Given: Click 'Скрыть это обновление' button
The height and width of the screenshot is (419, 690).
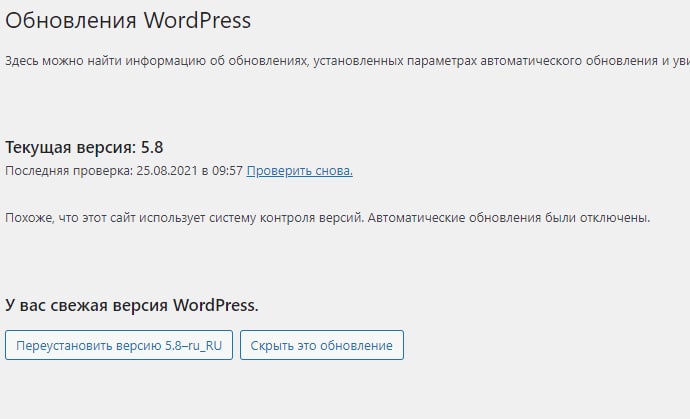Looking at the screenshot, I should pos(322,345).
